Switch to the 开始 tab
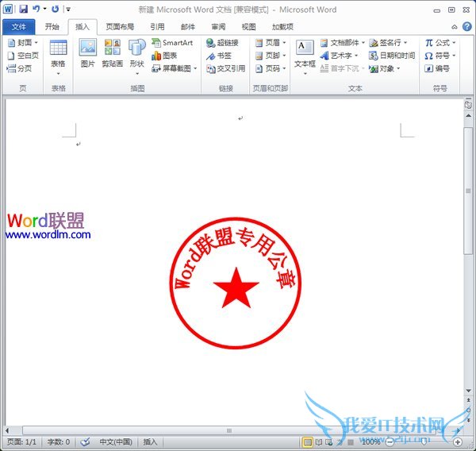Image resolution: width=476 pixels, height=451 pixels. coord(52,27)
